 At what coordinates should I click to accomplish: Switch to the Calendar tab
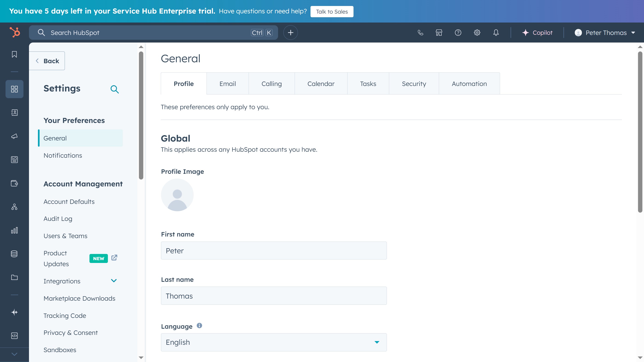coord(321,83)
